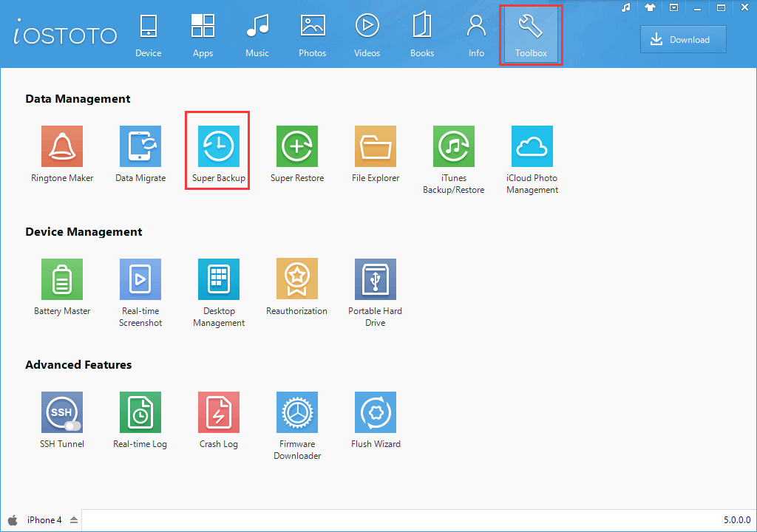Select the iPhone 4 device label

[44, 520]
